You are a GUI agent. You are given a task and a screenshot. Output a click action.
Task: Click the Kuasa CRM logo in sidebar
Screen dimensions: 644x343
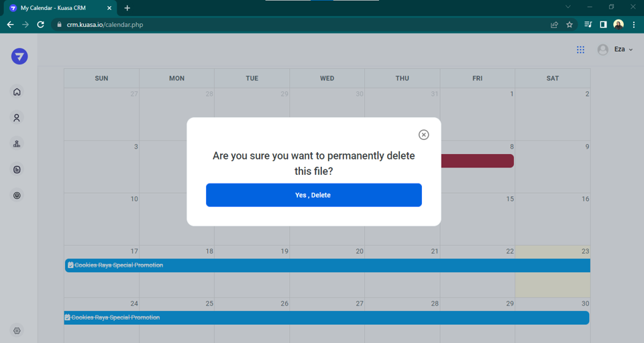19,56
